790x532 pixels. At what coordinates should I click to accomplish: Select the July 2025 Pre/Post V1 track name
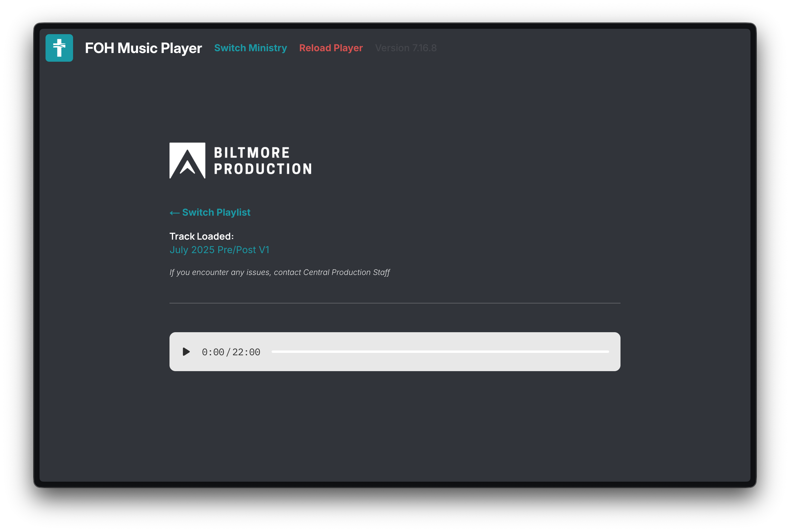(220, 250)
